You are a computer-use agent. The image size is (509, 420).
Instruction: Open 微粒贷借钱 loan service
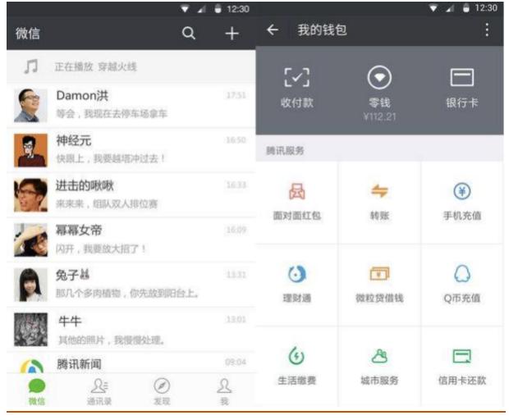coord(379,284)
